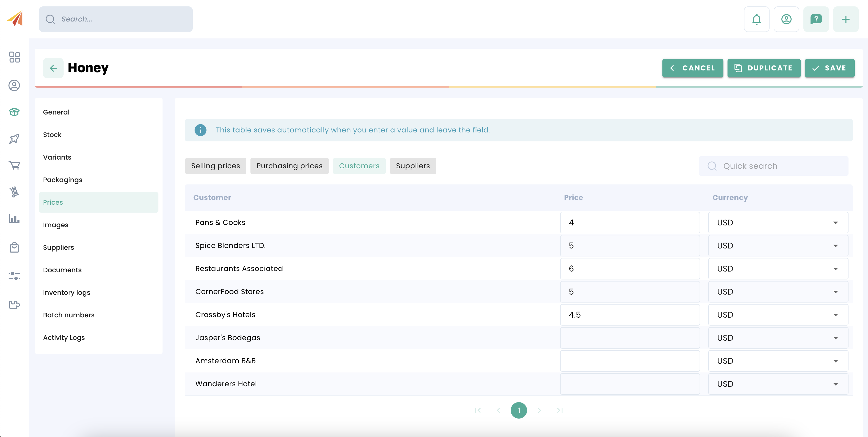This screenshot has height=437, width=868.
Task: Open the help chat question icon
Action: [816, 19]
